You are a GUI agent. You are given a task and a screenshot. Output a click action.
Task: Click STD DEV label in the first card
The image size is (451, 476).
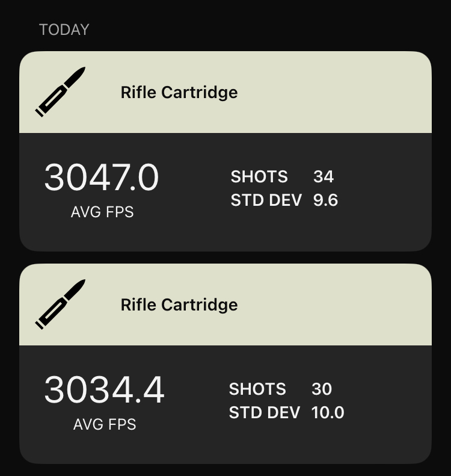click(x=266, y=200)
